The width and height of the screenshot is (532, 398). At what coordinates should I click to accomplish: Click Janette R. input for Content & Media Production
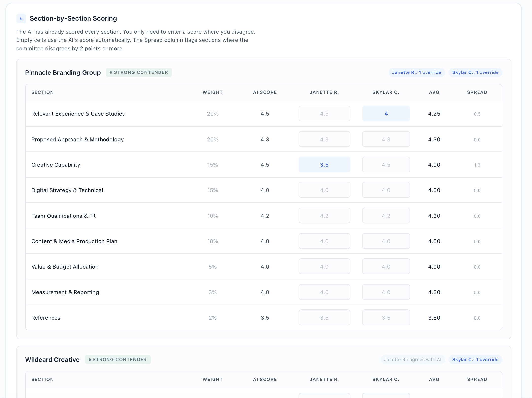click(324, 241)
